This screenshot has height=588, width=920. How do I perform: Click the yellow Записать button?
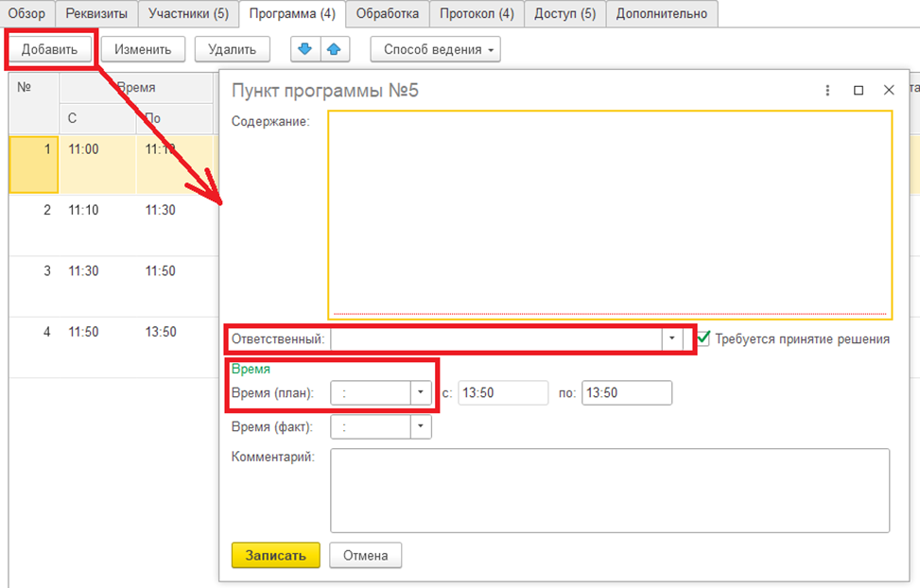[x=275, y=555]
